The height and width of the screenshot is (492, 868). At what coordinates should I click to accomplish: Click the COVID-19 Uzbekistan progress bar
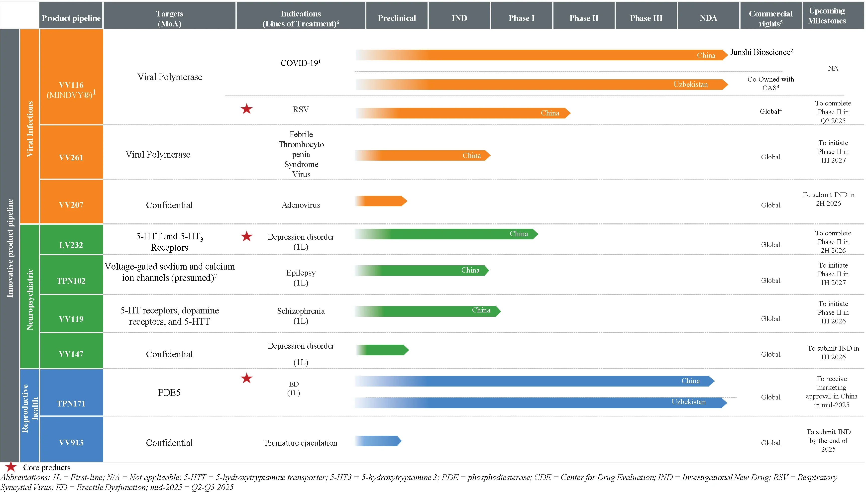541,85
